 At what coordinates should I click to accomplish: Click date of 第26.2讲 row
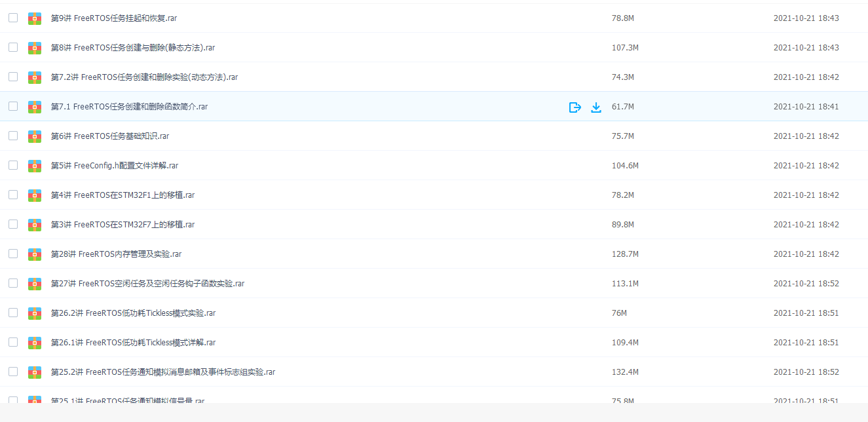pos(806,313)
